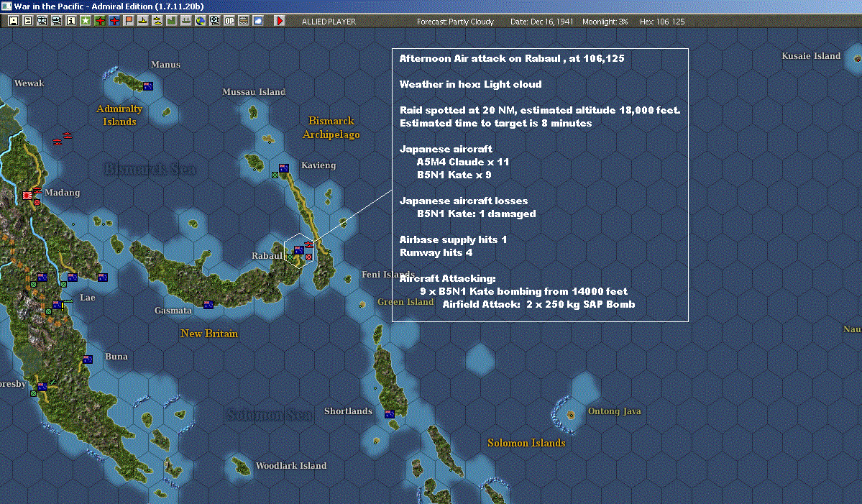Viewport: 862px width, 504px height.
Task: Select the Australian flag at Port Moresby
Action: coord(42,387)
